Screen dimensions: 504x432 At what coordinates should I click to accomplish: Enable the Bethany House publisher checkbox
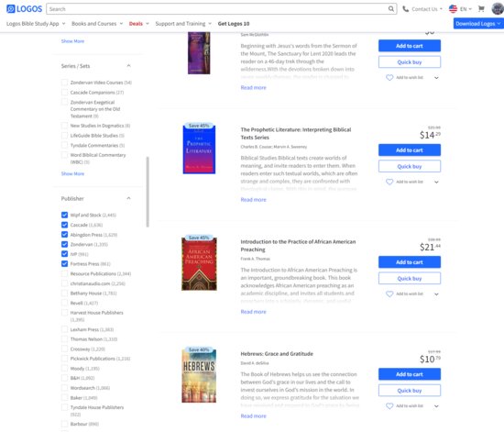point(65,293)
